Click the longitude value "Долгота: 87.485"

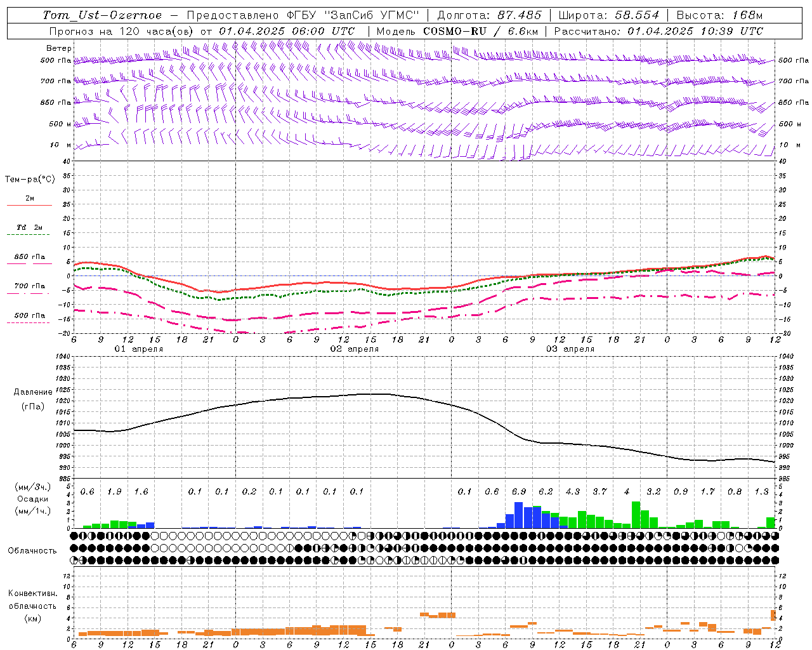pyautogui.click(x=490, y=15)
